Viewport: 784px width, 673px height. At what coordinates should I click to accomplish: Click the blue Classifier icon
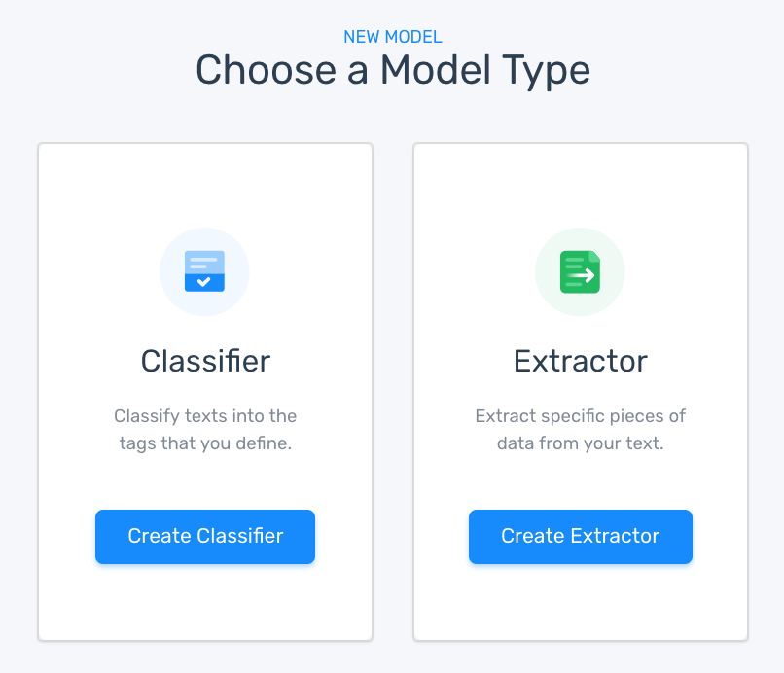point(204,271)
